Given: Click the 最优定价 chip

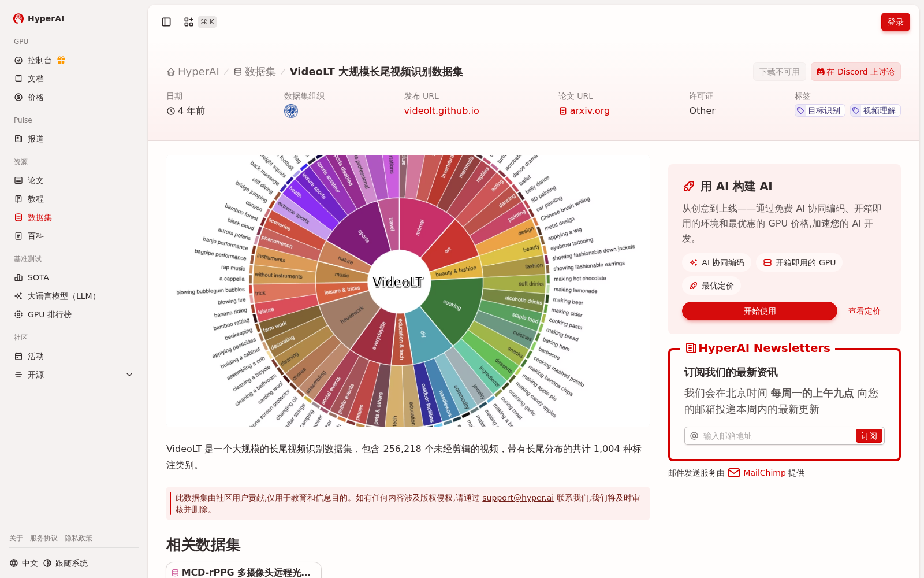Looking at the screenshot, I should click(x=711, y=286).
